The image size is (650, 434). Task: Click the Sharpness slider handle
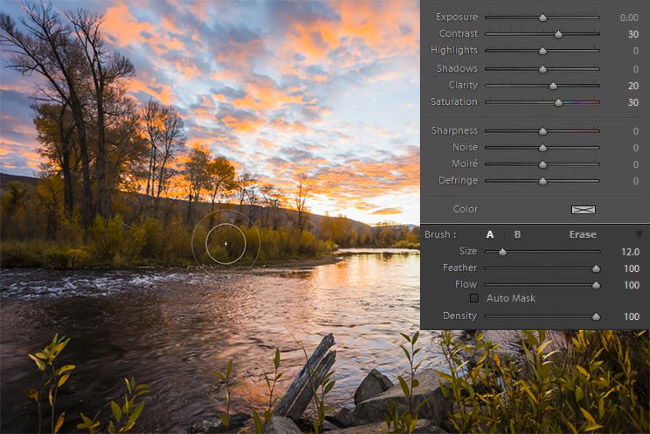click(543, 131)
